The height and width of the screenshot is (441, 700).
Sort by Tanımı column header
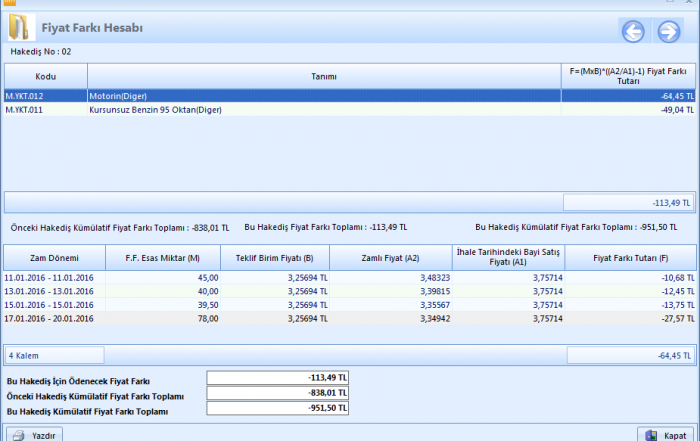point(323,76)
